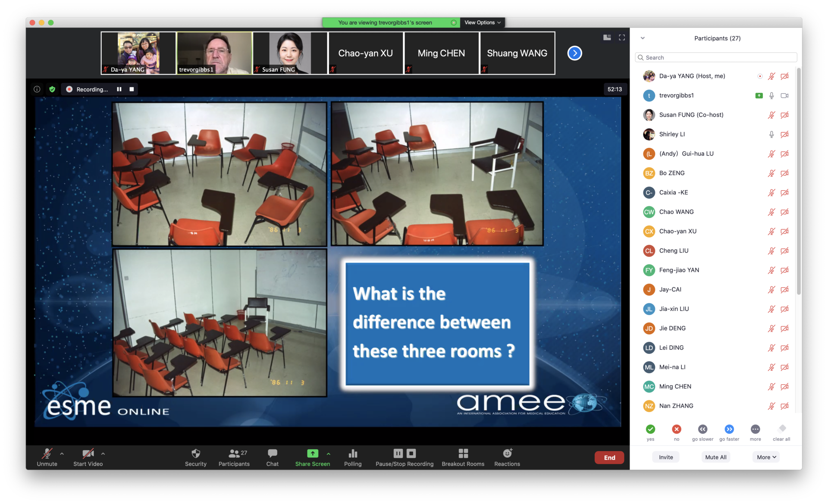
Task: Select Ming CHEN video tile
Action: [x=441, y=53]
